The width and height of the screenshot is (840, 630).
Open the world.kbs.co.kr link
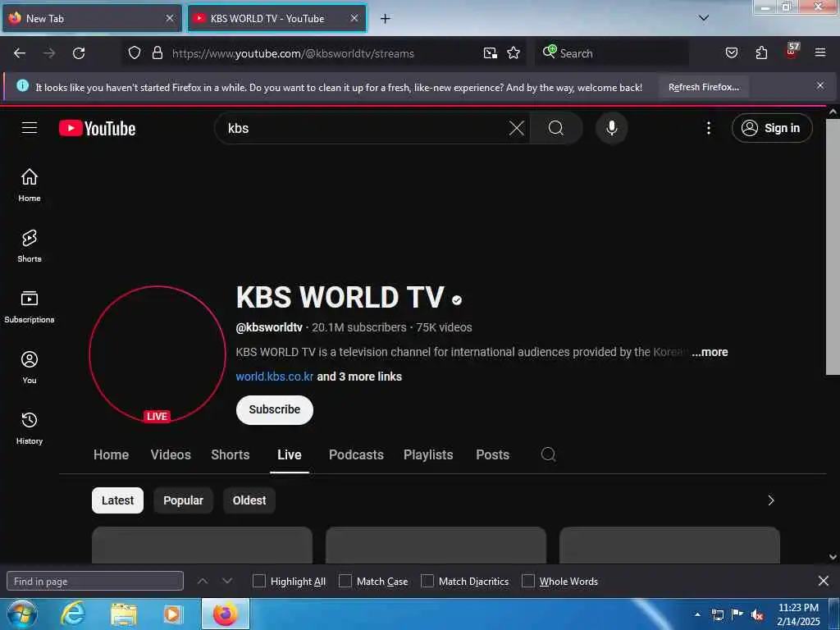pyautogui.click(x=274, y=377)
